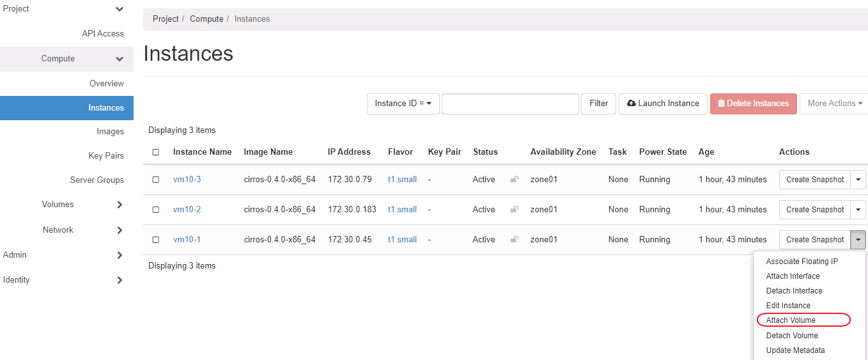Viewport: 868px width, 360px height.
Task: Expand the Admin section chevron
Action: click(120, 255)
